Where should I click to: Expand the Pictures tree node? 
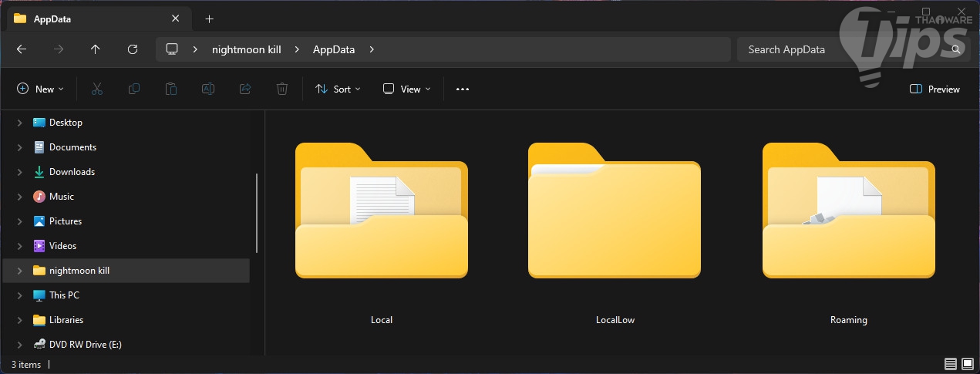click(19, 221)
